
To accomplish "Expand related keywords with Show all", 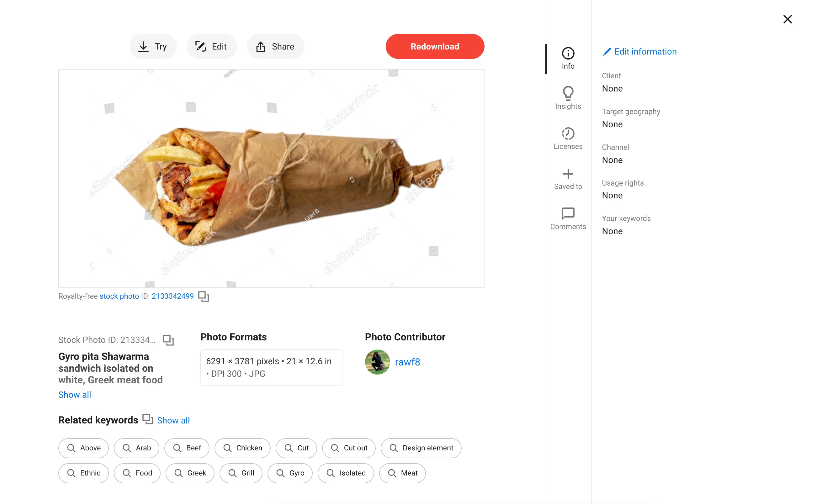I will point(173,420).
